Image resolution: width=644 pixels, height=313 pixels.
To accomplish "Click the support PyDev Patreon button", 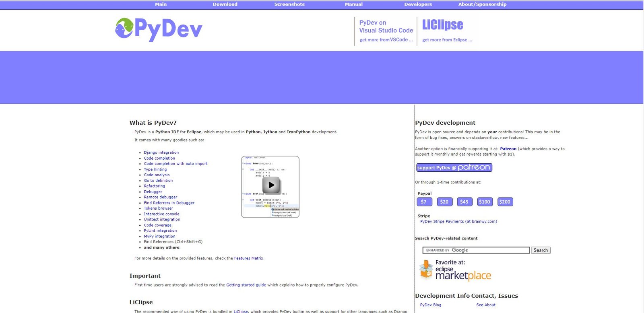I will (x=454, y=167).
